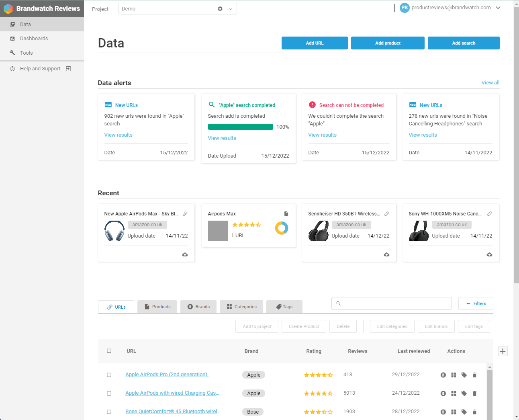Screen dimensions: 519x420
Task: View results for Search can not be completed alert
Action: 323,135
